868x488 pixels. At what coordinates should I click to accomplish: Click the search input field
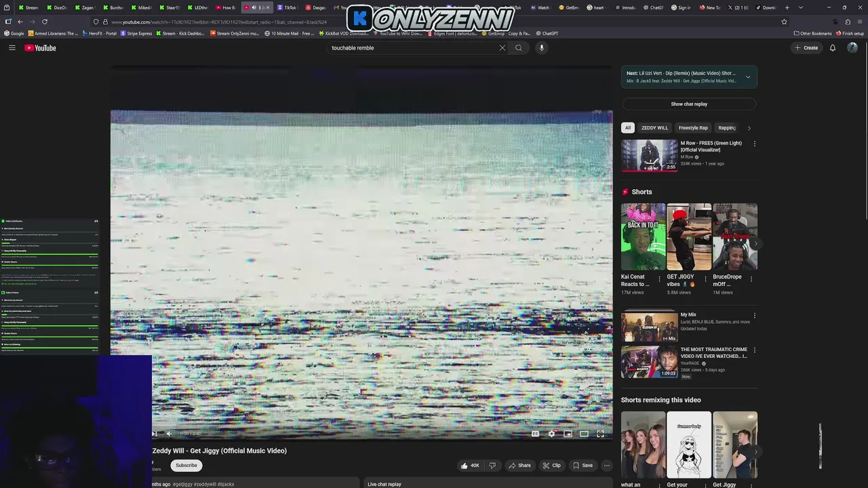pos(412,48)
